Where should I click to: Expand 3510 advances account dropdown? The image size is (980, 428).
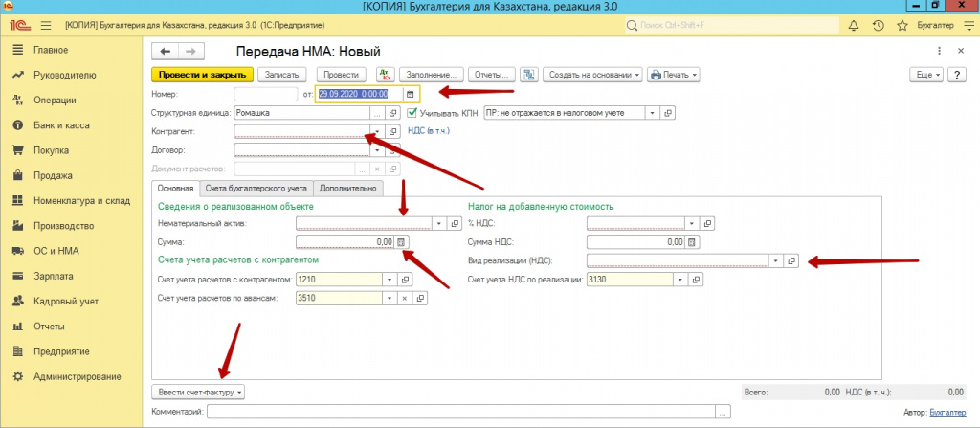point(389,298)
